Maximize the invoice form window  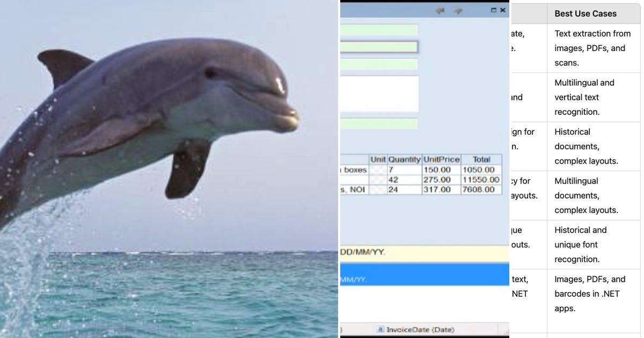[494, 10]
